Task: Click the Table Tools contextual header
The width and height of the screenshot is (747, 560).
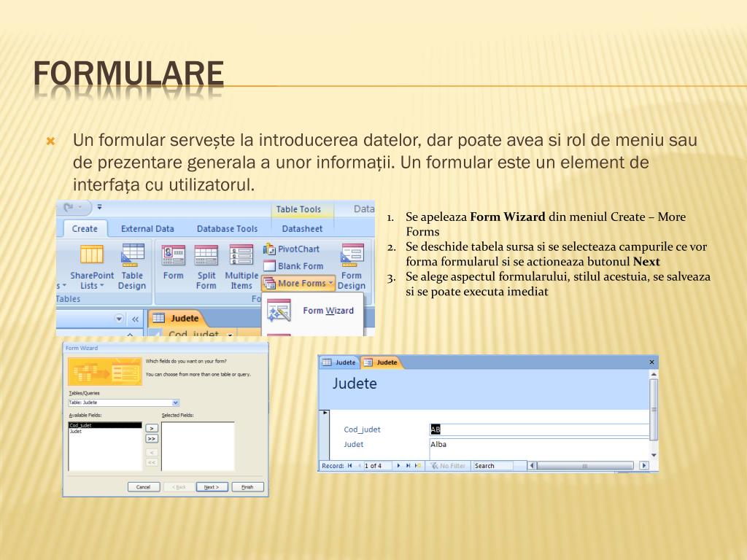Action: pyautogui.click(x=298, y=209)
